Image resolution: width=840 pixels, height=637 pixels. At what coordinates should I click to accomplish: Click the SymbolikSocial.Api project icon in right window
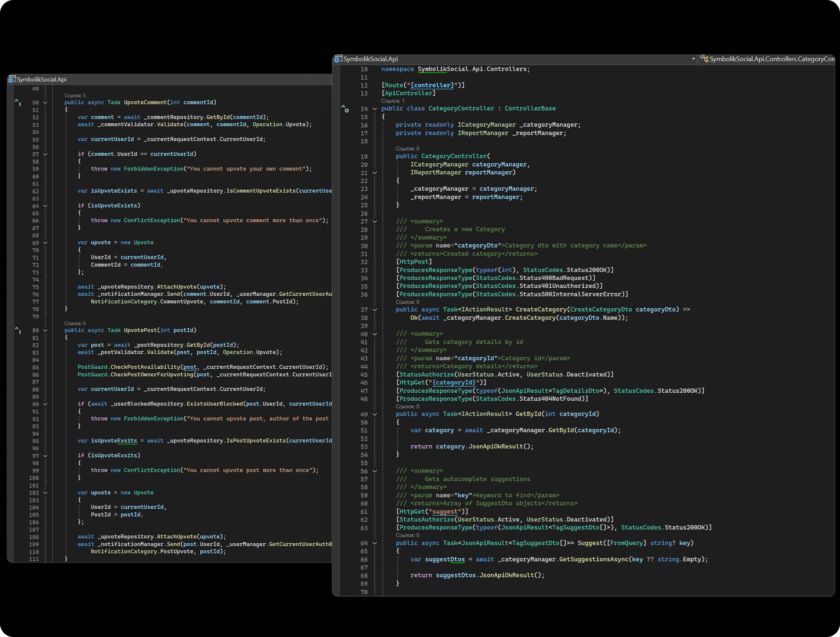tap(338, 59)
